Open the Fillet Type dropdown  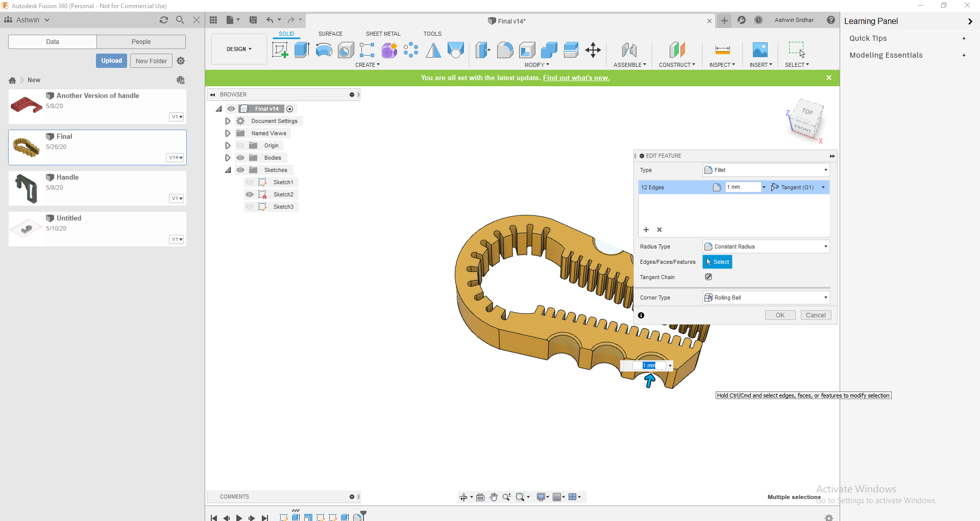766,170
